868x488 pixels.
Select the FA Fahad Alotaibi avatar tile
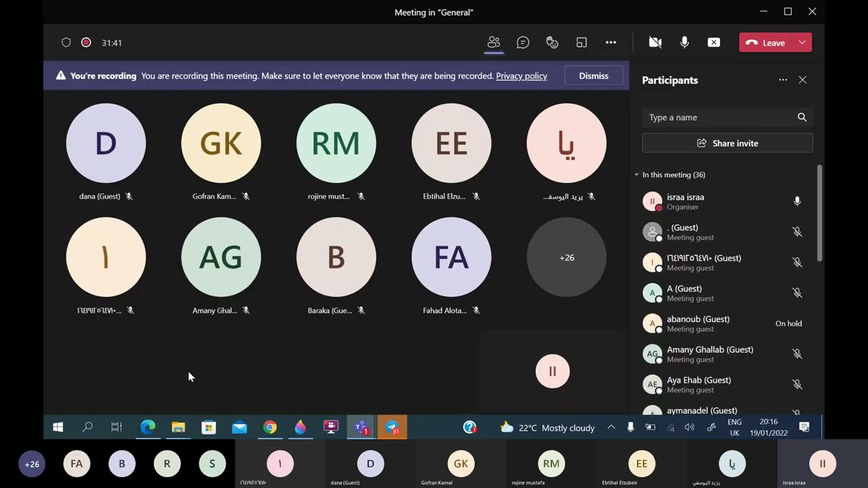point(452,257)
